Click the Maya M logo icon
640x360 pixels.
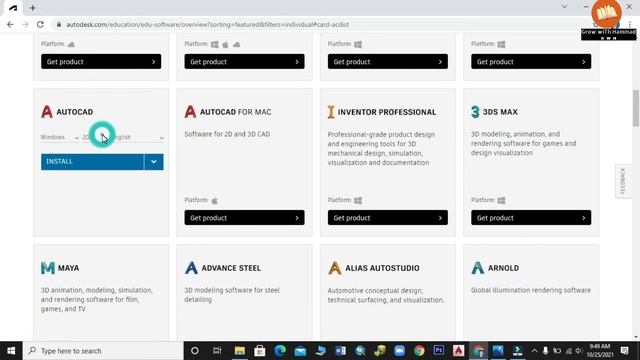tap(48, 268)
